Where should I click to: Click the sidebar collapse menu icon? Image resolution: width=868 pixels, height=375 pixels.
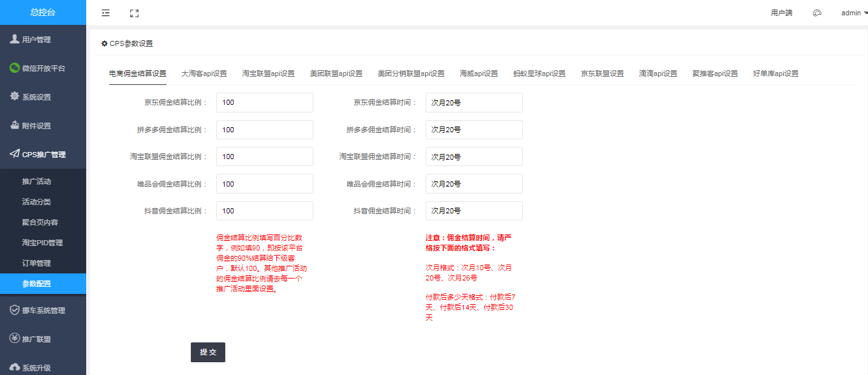click(x=105, y=13)
